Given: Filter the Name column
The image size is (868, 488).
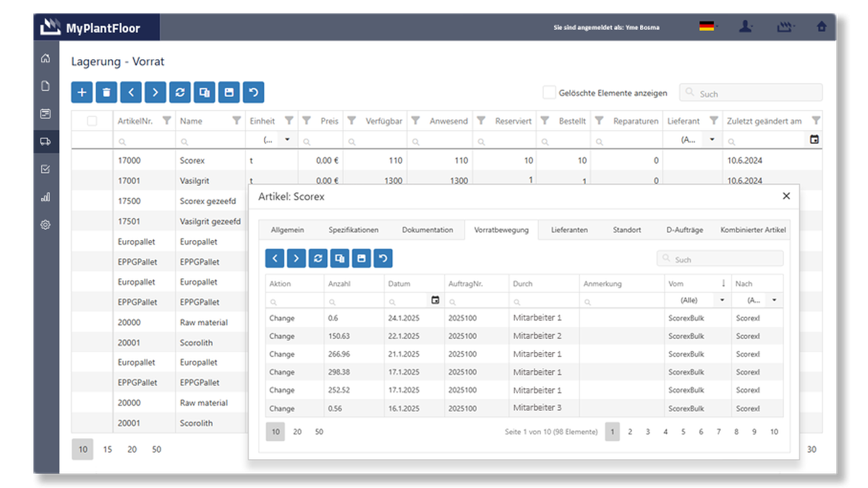Looking at the screenshot, I should (x=237, y=121).
